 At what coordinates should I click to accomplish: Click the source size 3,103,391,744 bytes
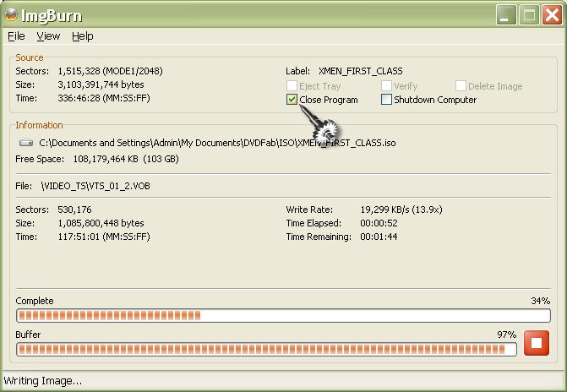(101, 84)
